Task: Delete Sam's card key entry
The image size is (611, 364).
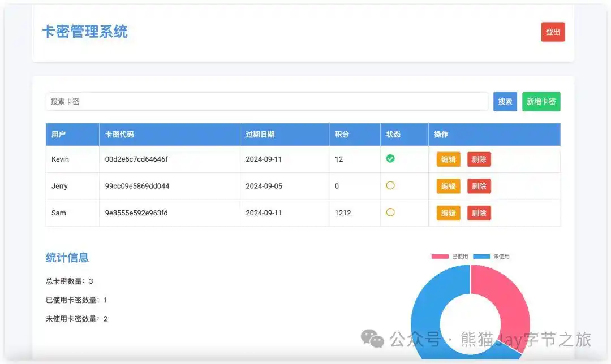Action: pyautogui.click(x=479, y=213)
